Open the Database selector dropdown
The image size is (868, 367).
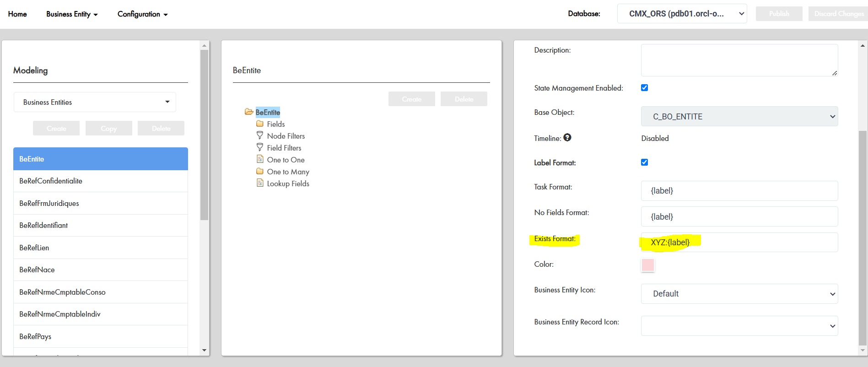click(x=682, y=14)
